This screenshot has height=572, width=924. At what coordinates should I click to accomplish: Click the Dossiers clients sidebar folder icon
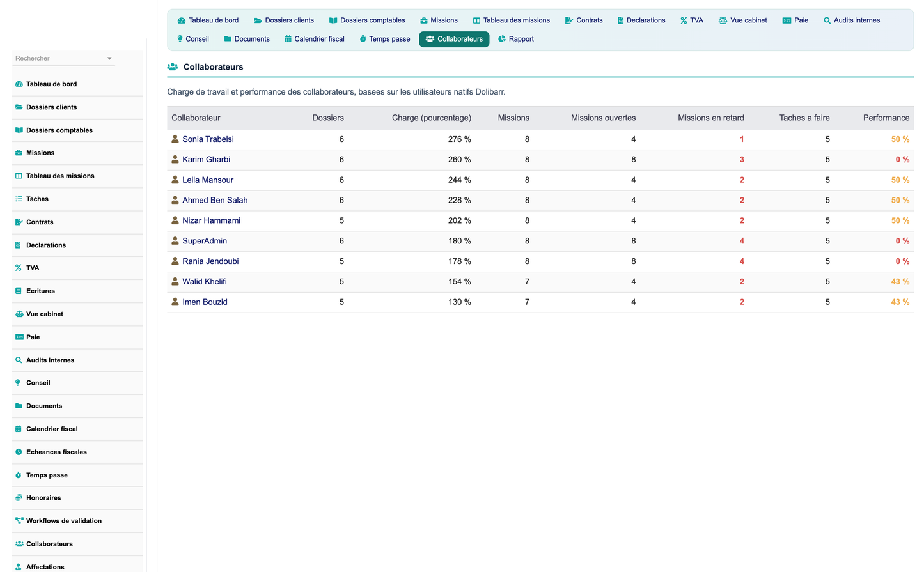(19, 107)
